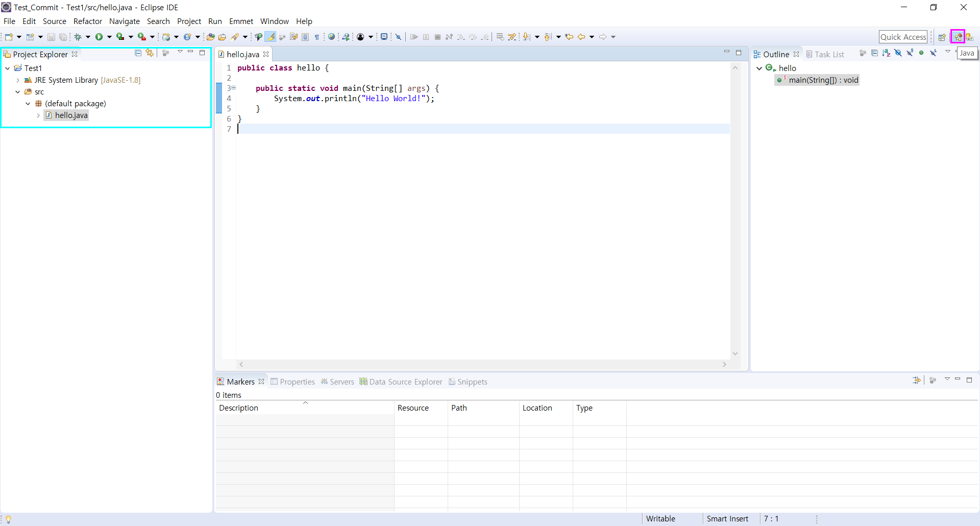This screenshot has height=526, width=980.
Task: Click the Resource column header in Markers
Action: pos(421,408)
